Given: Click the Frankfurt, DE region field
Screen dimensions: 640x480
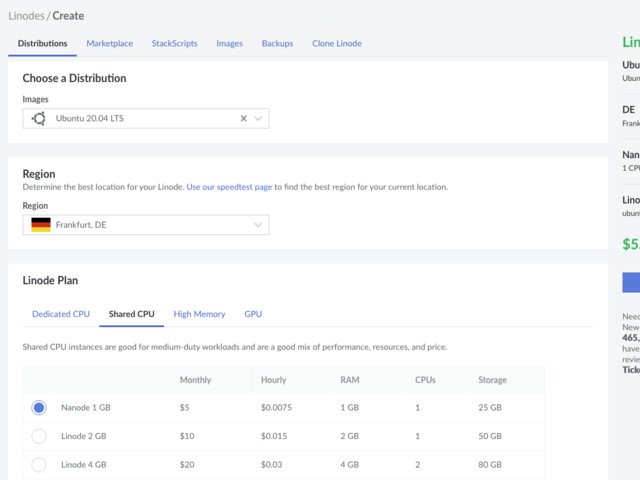Looking at the screenshot, I should [x=146, y=225].
